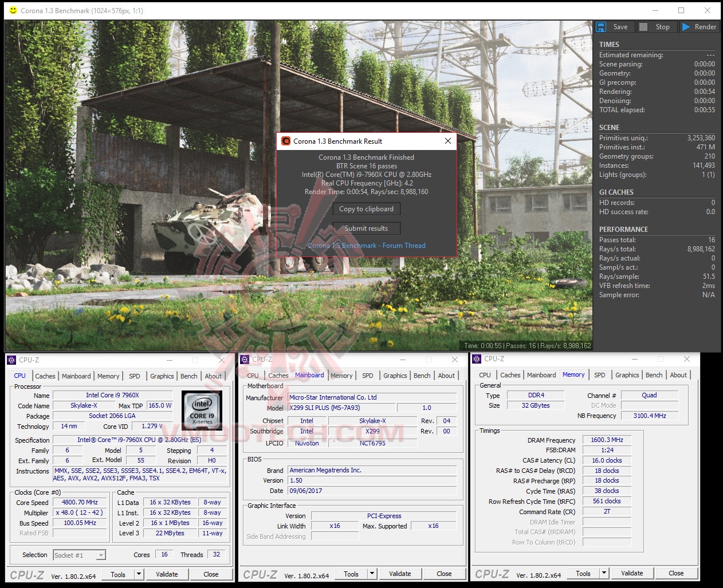Viewport: 723px width, 588px height.
Task: Switch to the SPD tab in the right CPU-Z window
Action: [x=600, y=374]
